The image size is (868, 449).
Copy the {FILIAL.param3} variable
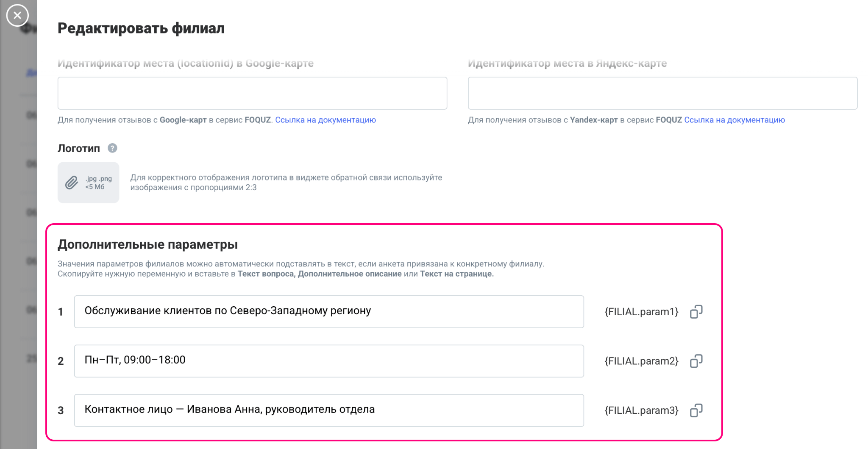696,410
